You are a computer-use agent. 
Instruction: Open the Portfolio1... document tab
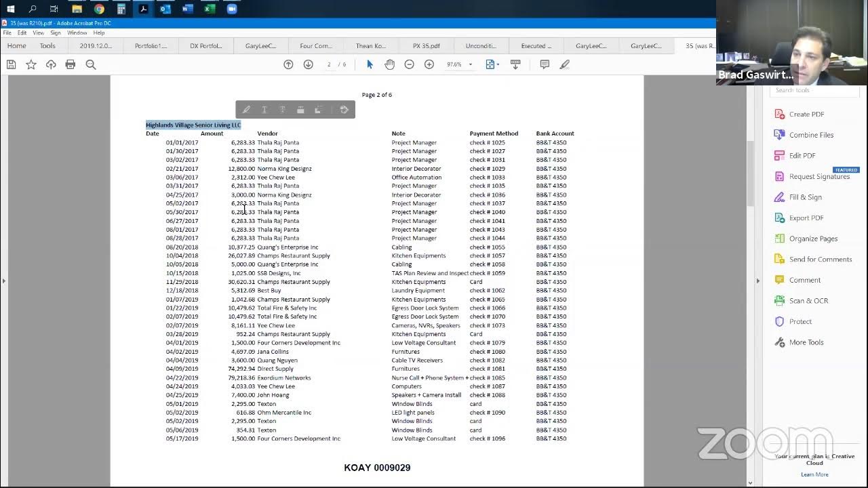pyautogui.click(x=151, y=46)
